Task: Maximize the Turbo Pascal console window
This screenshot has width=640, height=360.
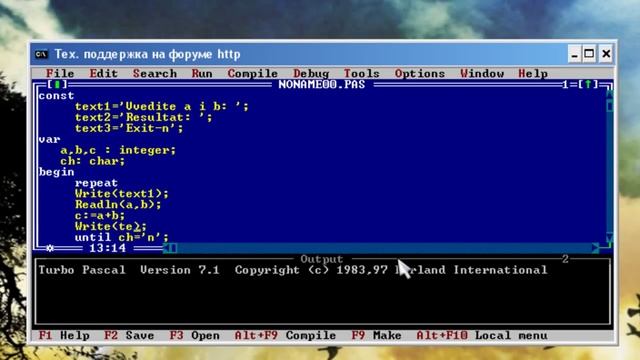Action: (589, 54)
